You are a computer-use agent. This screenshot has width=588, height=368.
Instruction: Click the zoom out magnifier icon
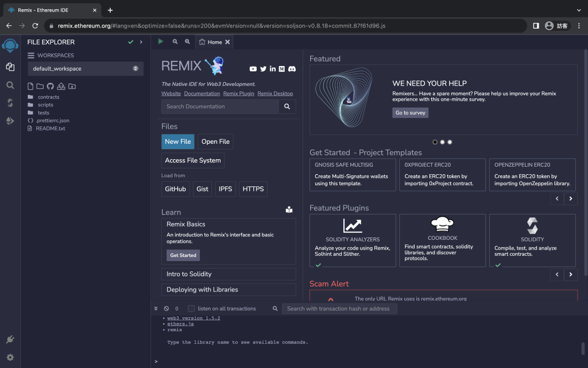[x=175, y=41]
